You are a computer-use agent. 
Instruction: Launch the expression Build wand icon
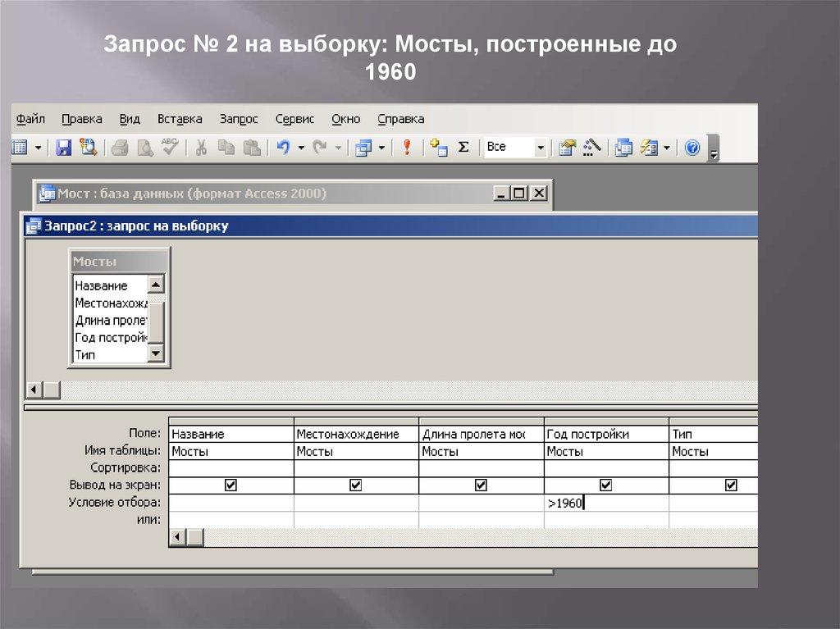592,148
